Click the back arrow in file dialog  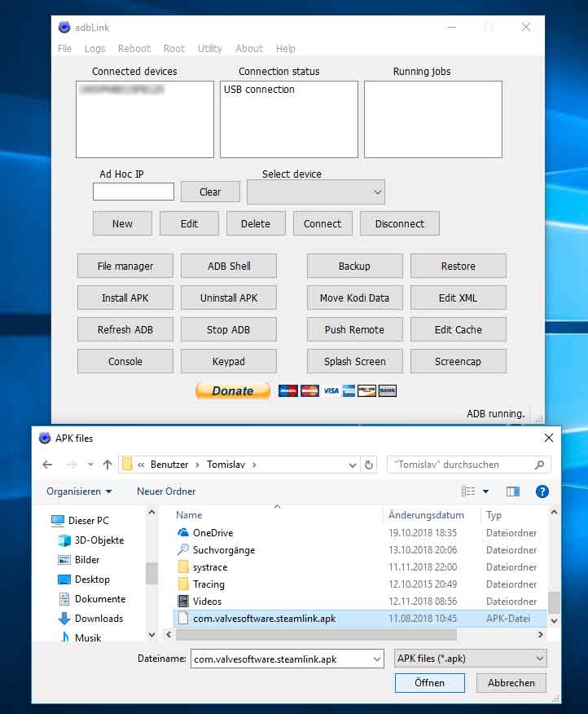click(47, 465)
